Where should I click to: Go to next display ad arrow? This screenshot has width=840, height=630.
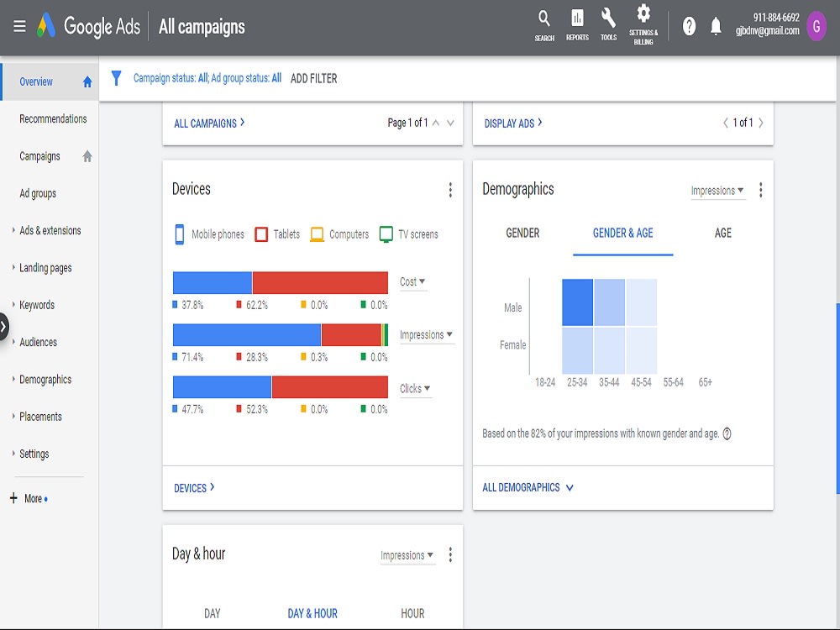point(761,123)
